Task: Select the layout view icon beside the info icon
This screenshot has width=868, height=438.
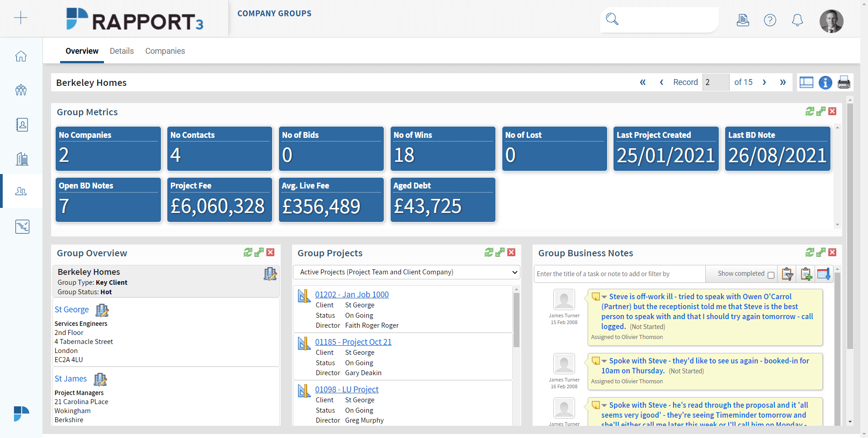Action: point(807,82)
